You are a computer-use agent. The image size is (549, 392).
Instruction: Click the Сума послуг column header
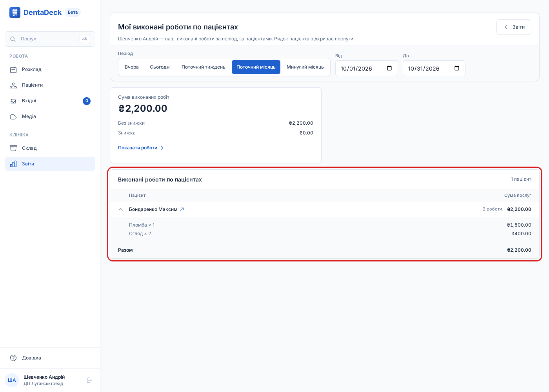point(518,195)
